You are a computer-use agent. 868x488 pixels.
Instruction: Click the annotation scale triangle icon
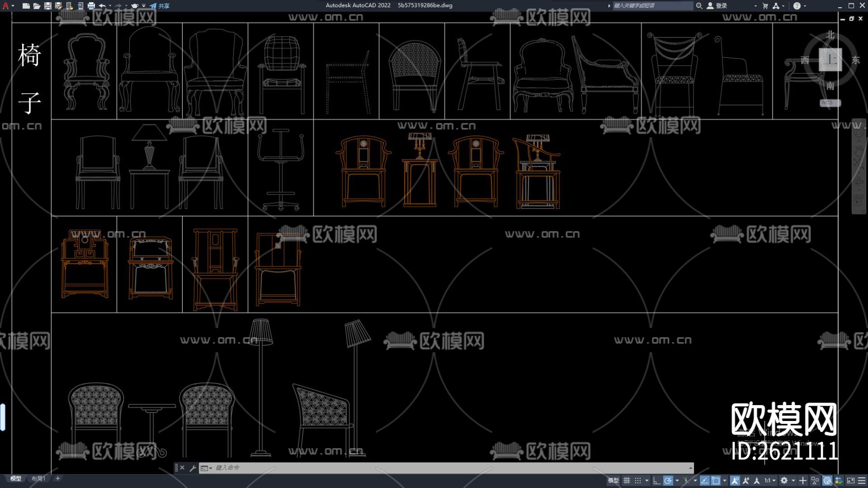(757, 480)
